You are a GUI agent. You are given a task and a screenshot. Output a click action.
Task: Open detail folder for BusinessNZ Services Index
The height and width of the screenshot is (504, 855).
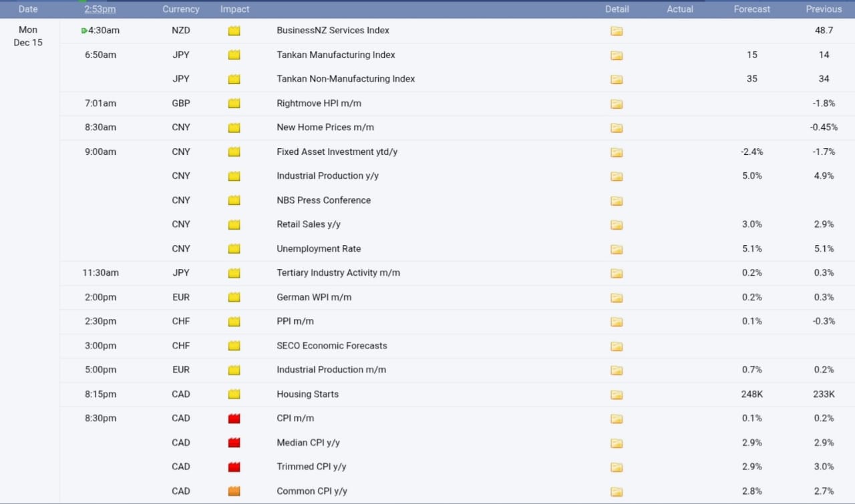point(616,31)
